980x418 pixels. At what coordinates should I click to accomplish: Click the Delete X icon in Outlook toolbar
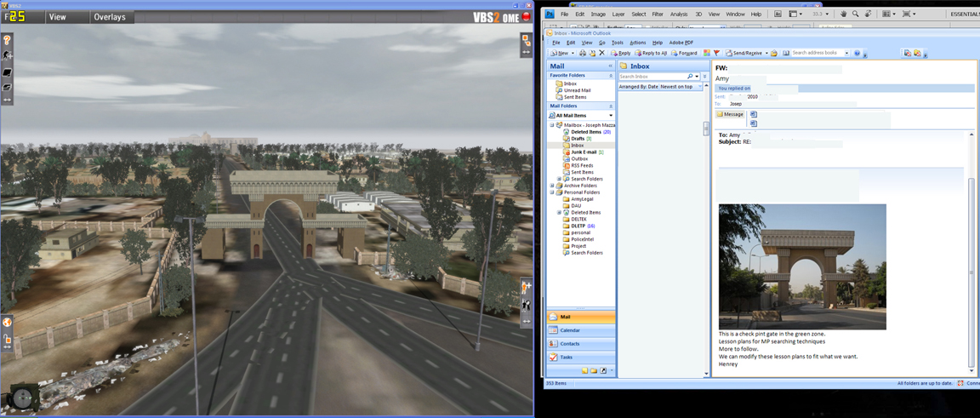602,53
